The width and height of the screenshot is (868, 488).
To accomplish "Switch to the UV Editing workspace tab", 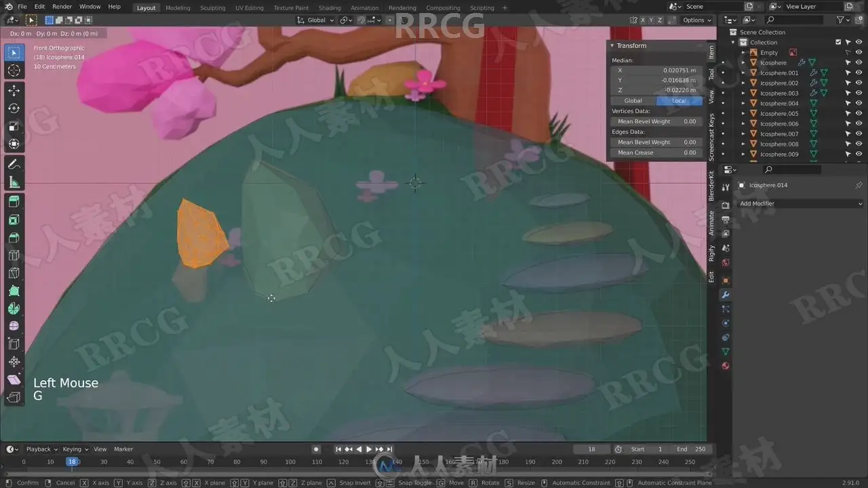I will (x=249, y=8).
